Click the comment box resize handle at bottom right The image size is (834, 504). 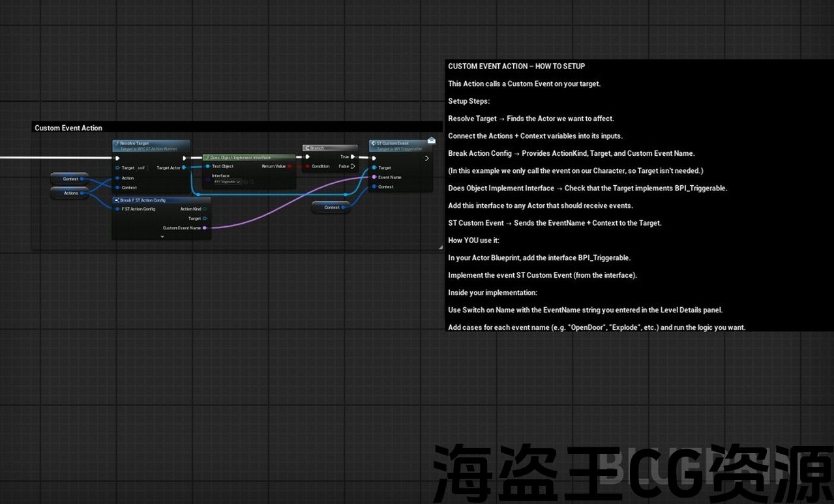[440, 248]
